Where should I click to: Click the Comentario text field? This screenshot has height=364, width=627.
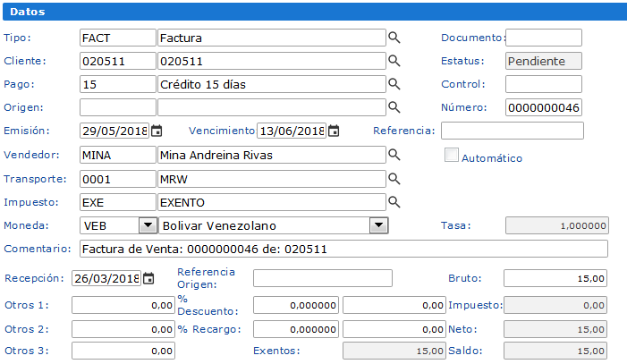[x=343, y=249]
